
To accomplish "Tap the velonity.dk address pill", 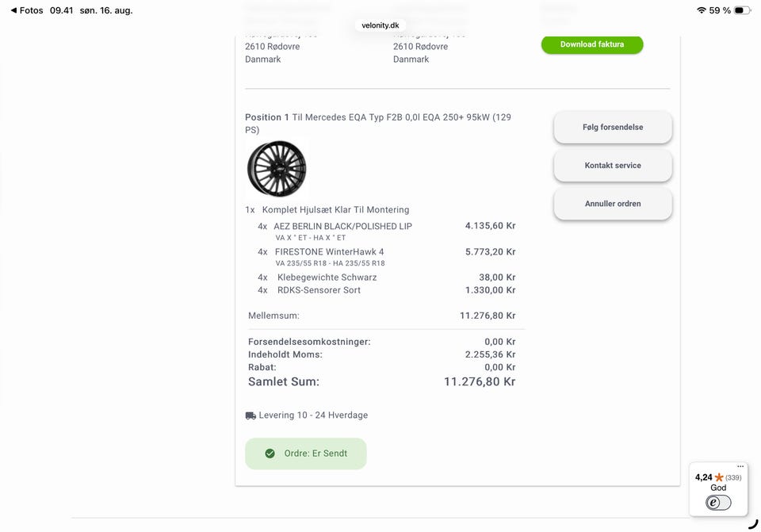I will pyautogui.click(x=380, y=25).
